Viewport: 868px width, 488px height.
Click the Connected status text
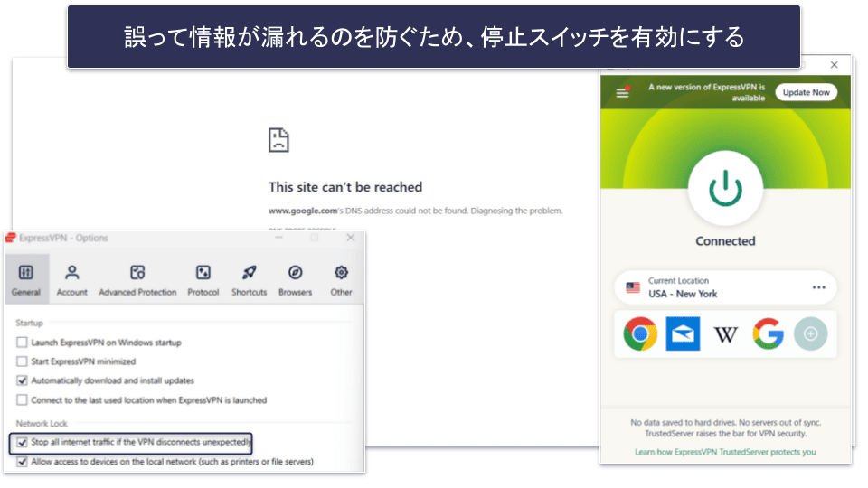point(725,241)
